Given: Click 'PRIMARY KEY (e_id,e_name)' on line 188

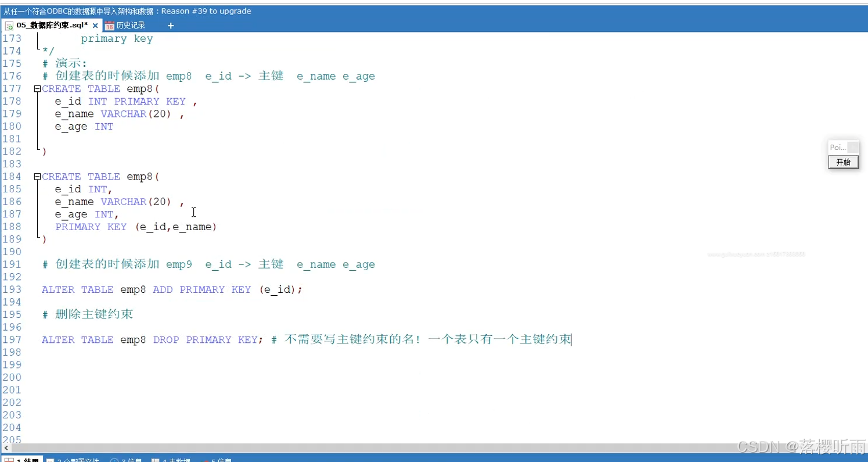Looking at the screenshot, I should (136, 227).
